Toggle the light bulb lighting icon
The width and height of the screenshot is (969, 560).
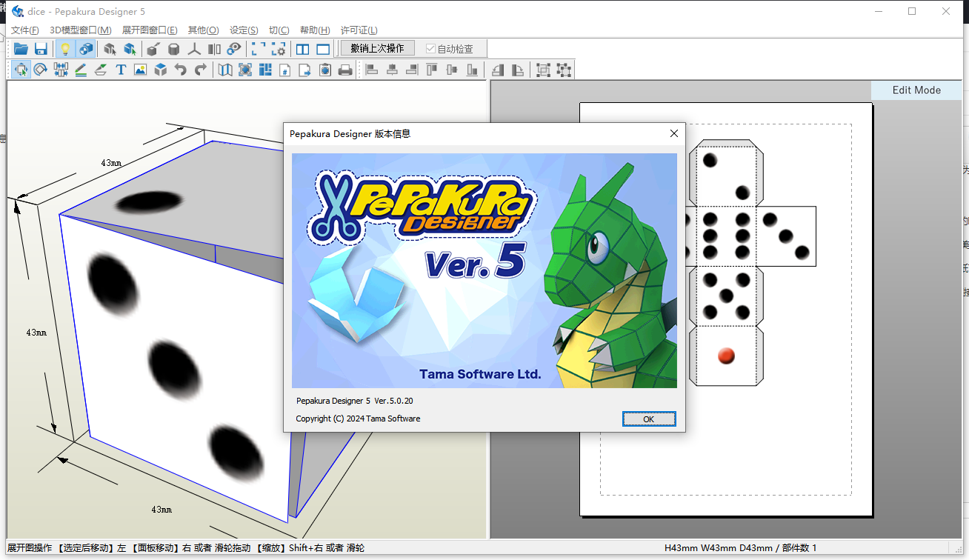[65, 49]
